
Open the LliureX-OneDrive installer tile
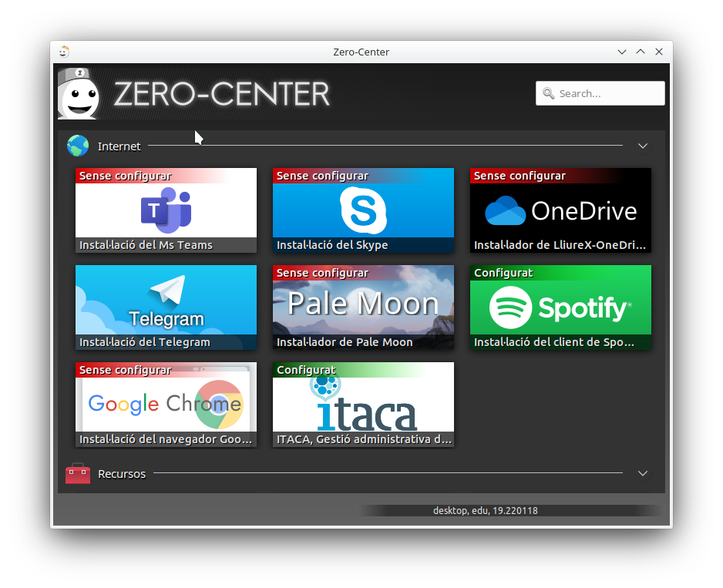(560, 210)
